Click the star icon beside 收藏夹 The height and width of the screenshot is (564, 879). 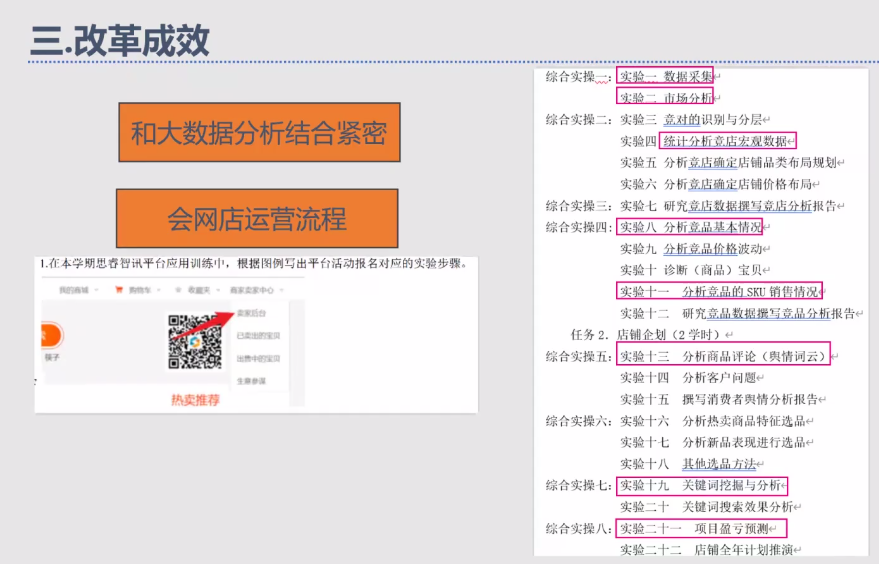click(178, 291)
